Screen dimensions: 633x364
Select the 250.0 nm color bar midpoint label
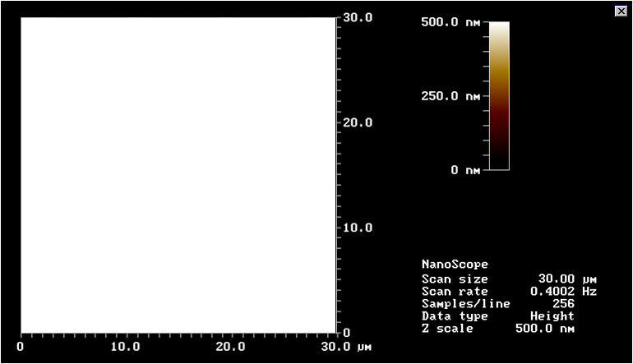click(x=450, y=96)
